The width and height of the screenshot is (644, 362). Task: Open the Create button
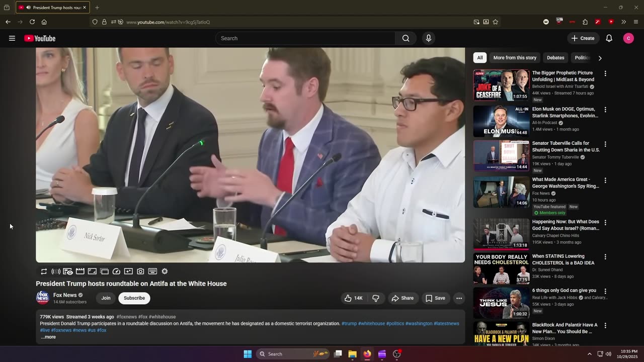(583, 38)
